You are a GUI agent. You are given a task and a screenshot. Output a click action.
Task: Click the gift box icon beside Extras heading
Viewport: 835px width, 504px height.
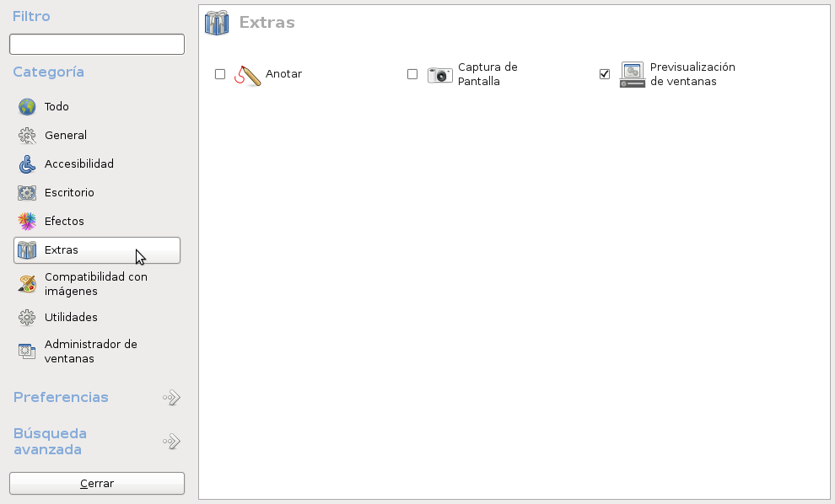click(x=217, y=23)
